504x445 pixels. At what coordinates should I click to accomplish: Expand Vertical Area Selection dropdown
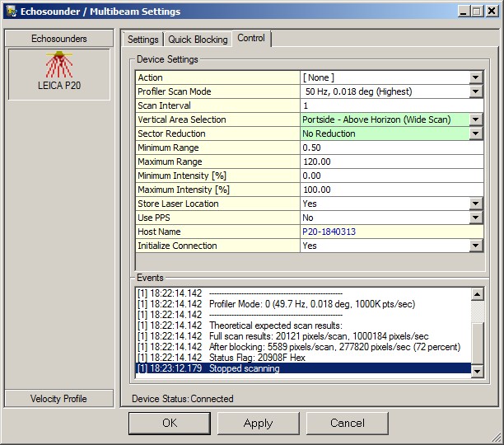pos(475,119)
